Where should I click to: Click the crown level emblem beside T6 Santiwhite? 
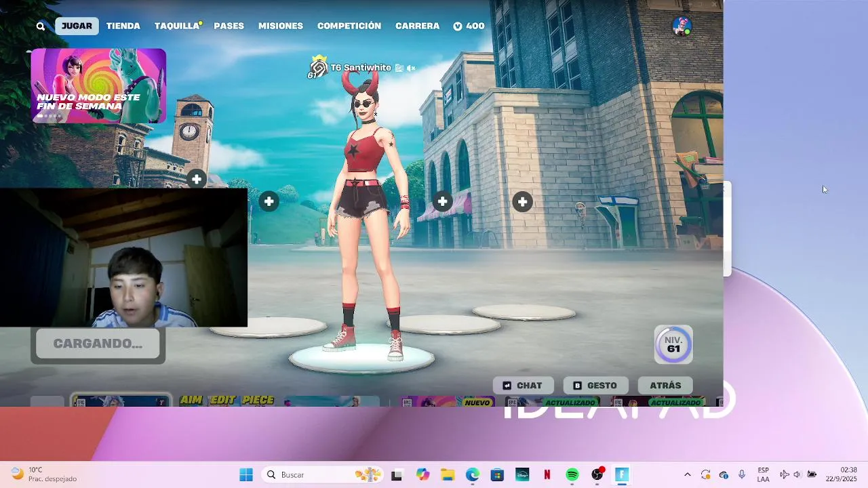pos(318,68)
